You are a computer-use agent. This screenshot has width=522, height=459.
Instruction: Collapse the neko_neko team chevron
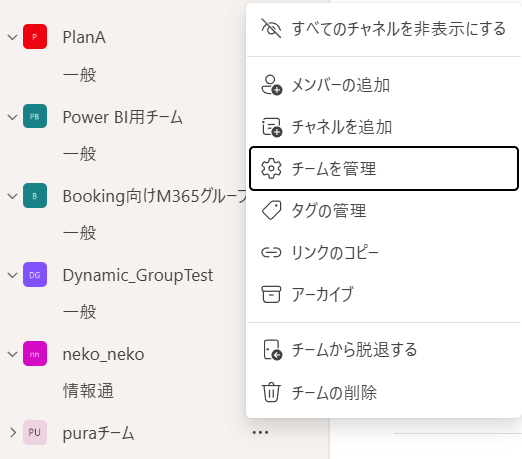pyautogui.click(x=12, y=354)
